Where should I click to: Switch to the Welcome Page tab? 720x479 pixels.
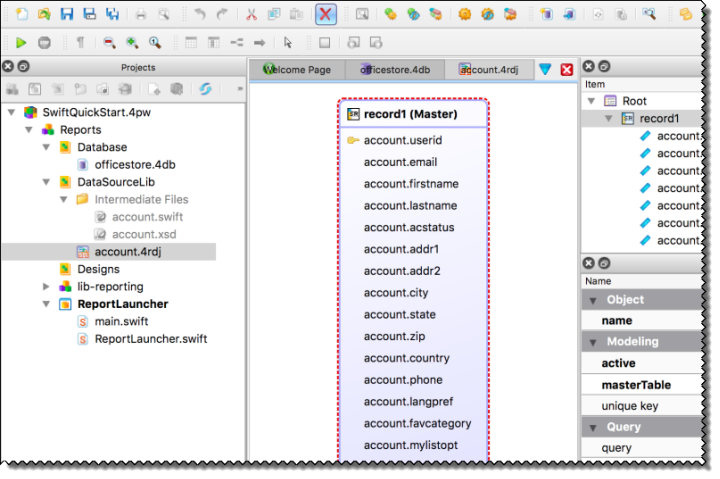point(297,70)
